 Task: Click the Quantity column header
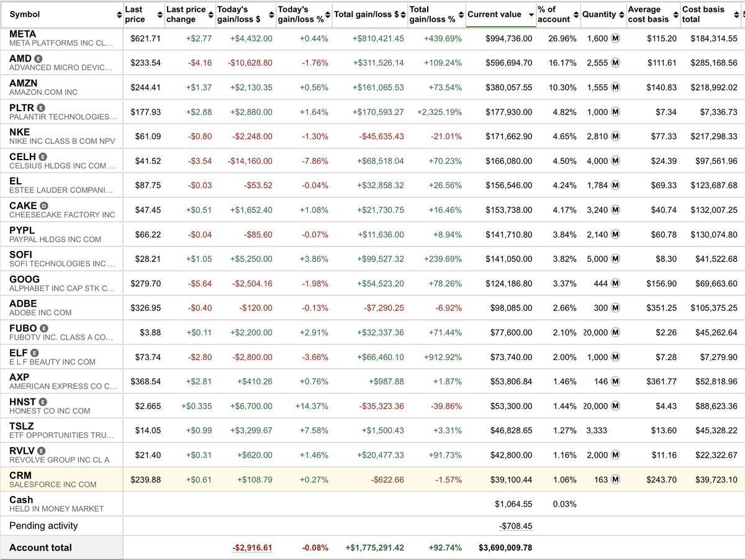pyautogui.click(x=603, y=14)
